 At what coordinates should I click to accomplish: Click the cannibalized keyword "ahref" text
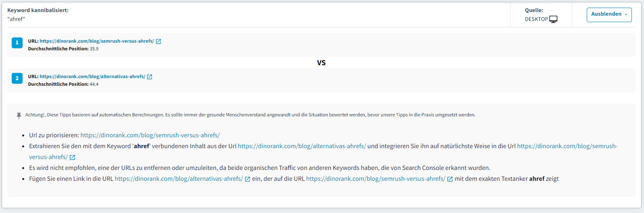coord(16,19)
